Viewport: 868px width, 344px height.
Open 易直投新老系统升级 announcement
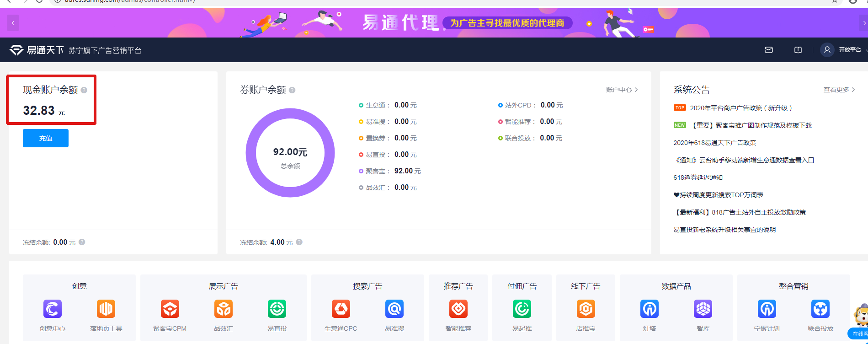tap(724, 230)
